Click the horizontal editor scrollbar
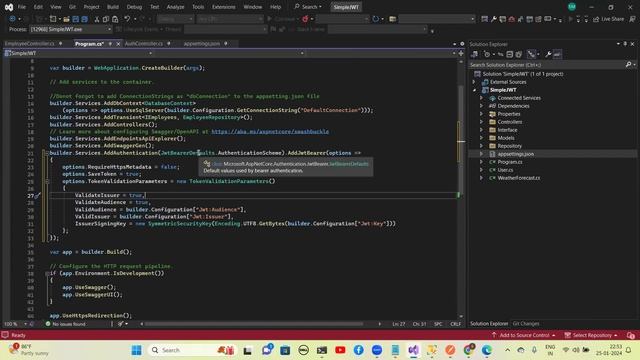640x360 pixels. click(x=254, y=324)
